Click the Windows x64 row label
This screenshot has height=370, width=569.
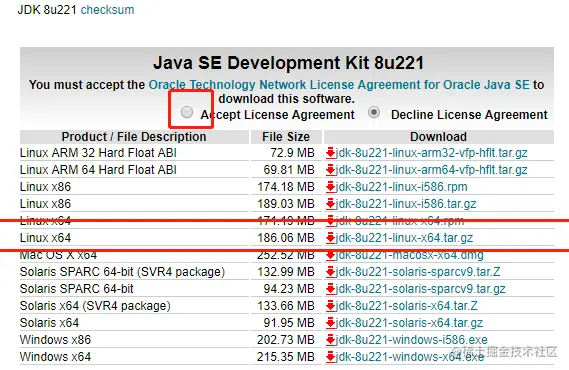55,357
